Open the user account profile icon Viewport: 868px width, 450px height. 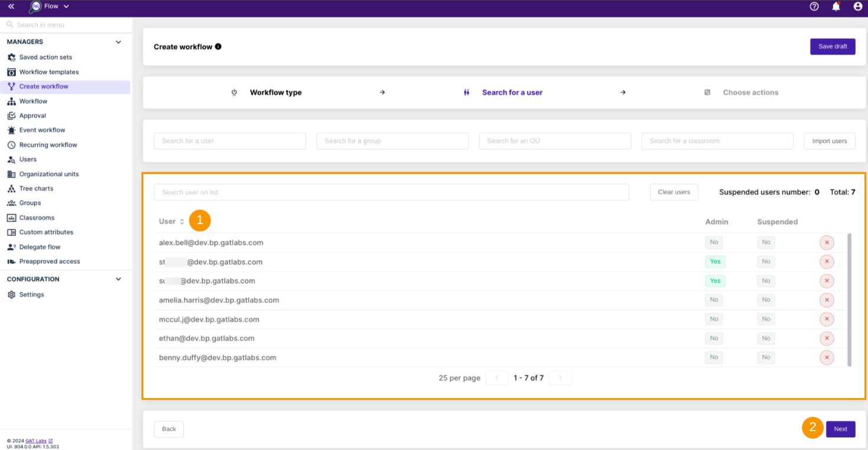coord(858,6)
